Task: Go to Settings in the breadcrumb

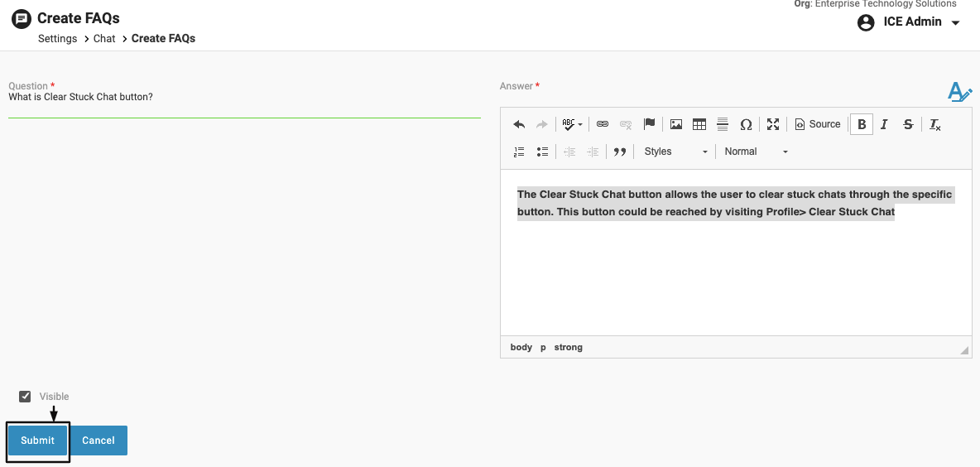Action: click(x=57, y=39)
